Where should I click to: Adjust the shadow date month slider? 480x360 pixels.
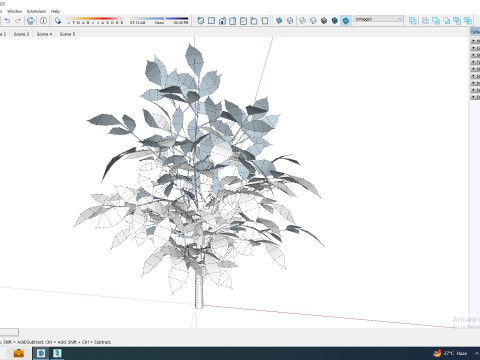[x=95, y=19]
